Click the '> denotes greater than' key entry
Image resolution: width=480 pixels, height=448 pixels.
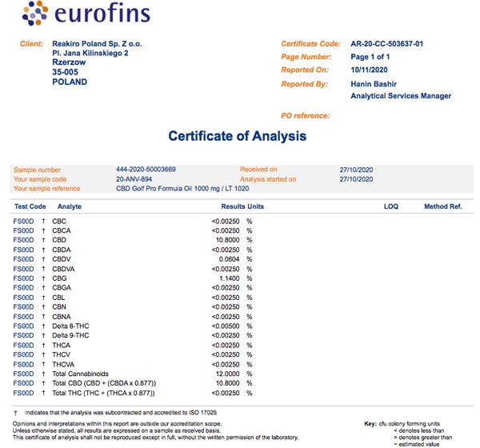(x=422, y=438)
